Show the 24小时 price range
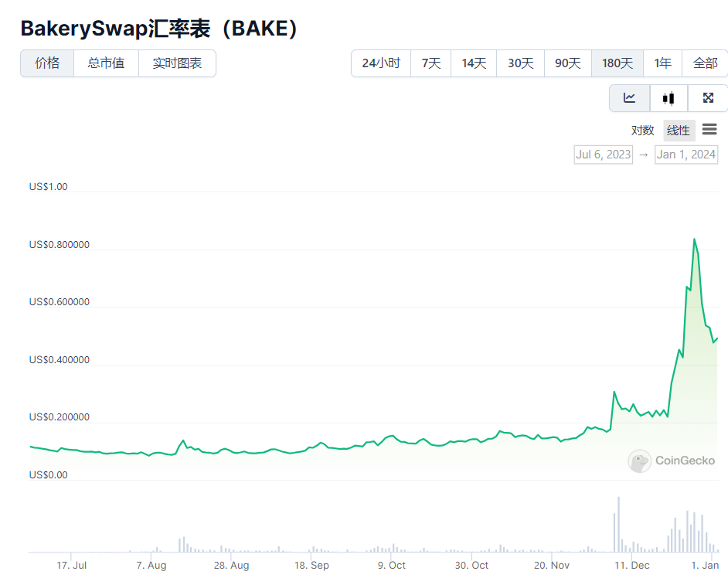 (381, 63)
